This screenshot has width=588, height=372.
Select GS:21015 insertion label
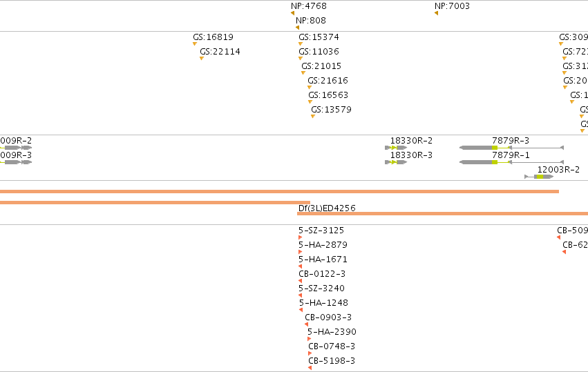(321, 66)
